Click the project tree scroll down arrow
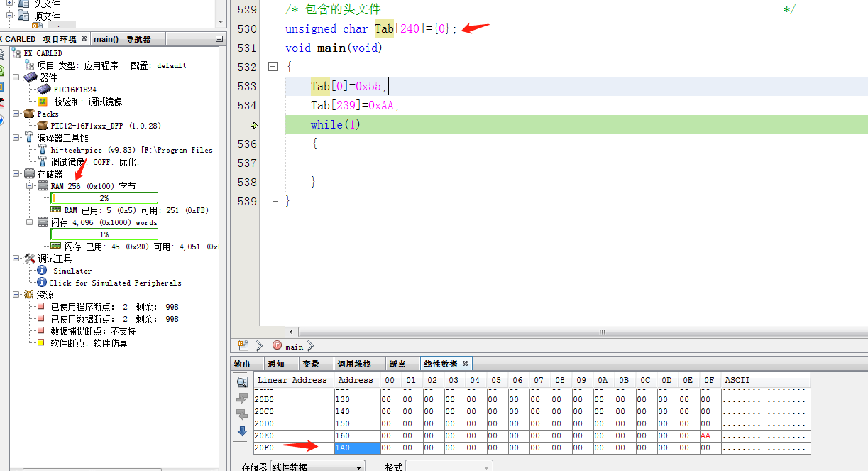The width and height of the screenshot is (868, 471). tap(221, 22)
